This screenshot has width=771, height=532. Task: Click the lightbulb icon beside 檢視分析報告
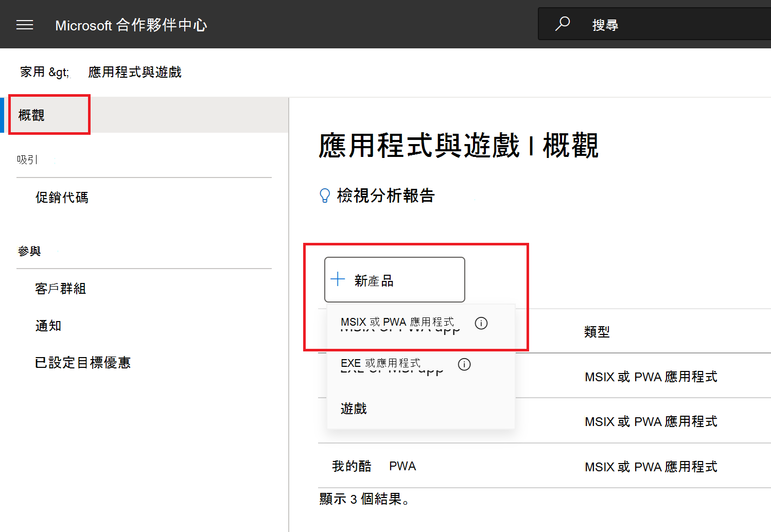click(x=325, y=196)
